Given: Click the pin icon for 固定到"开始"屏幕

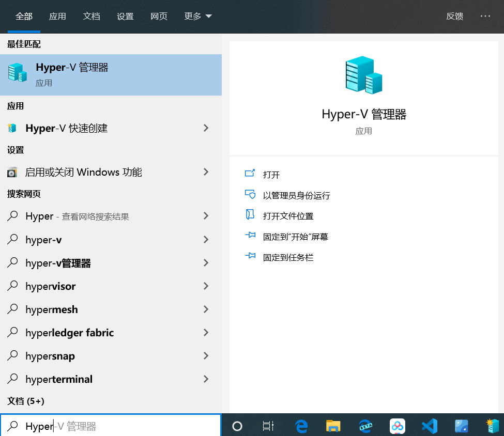Looking at the screenshot, I should click(x=250, y=235).
